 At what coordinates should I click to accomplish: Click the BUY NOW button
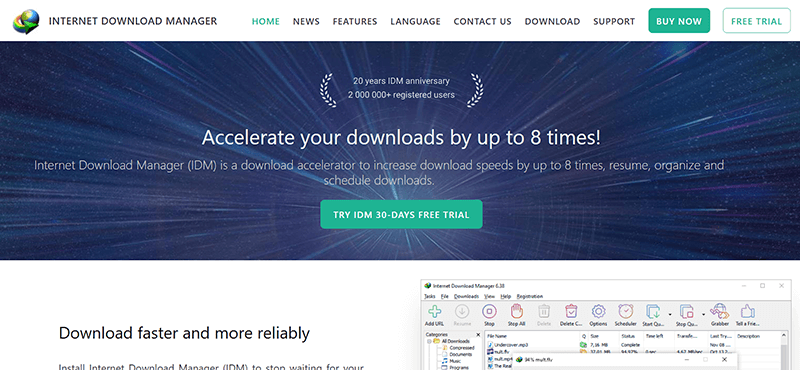[x=679, y=21]
